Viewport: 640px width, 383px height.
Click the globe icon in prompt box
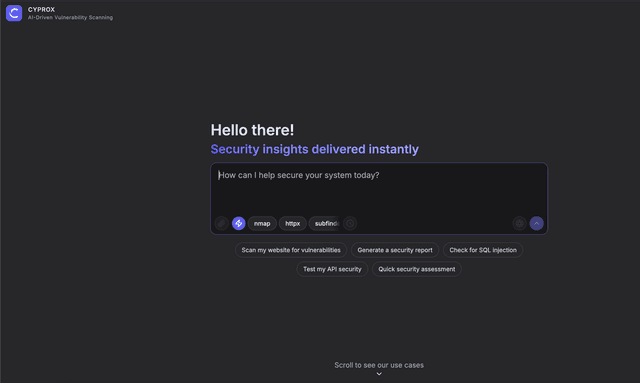click(520, 223)
